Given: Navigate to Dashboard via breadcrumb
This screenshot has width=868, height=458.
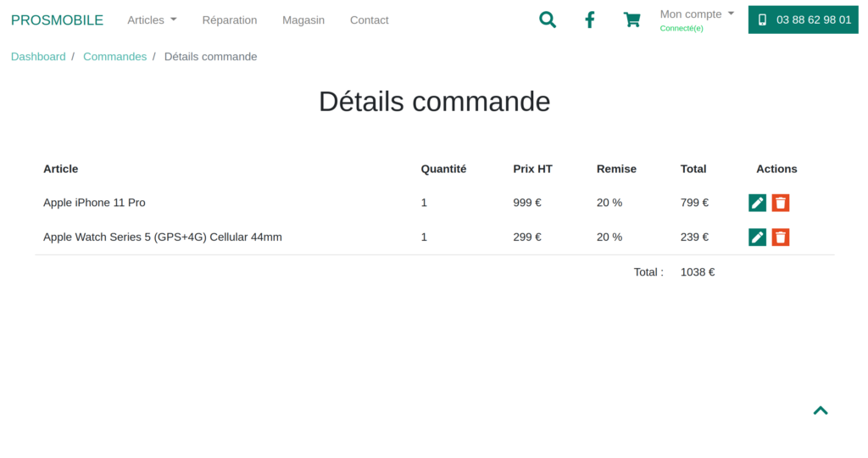Looking at the screenshot, I should pyautogui.click(x=38, y=57).
